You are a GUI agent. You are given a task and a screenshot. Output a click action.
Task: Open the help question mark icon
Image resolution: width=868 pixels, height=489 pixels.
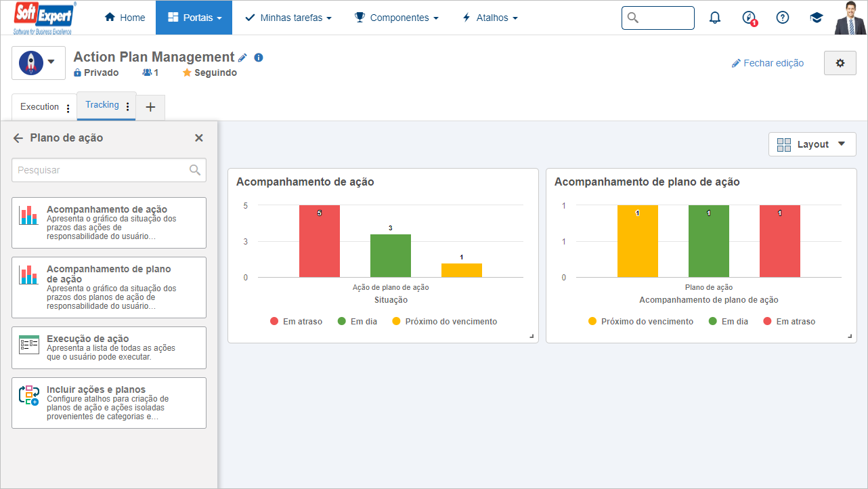[x=783, y=18]
